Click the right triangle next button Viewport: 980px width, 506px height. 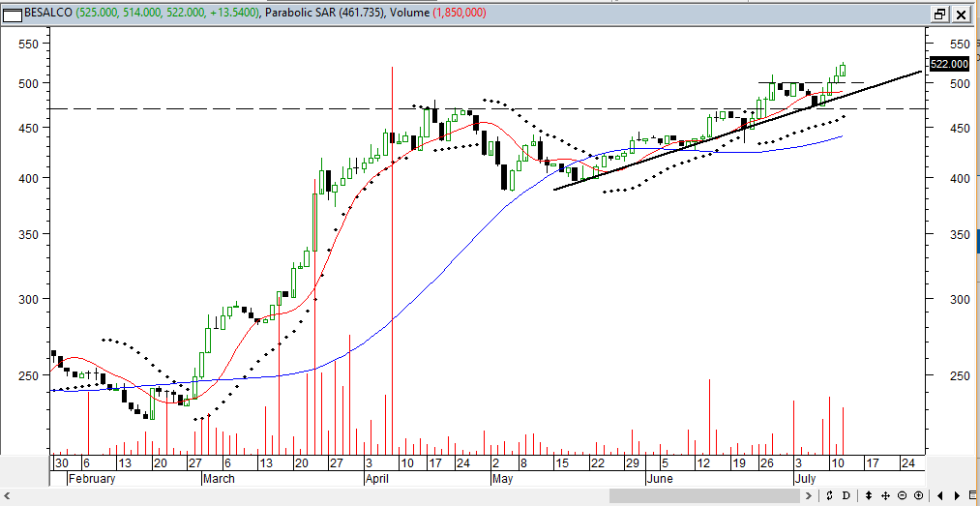(957, 495)
